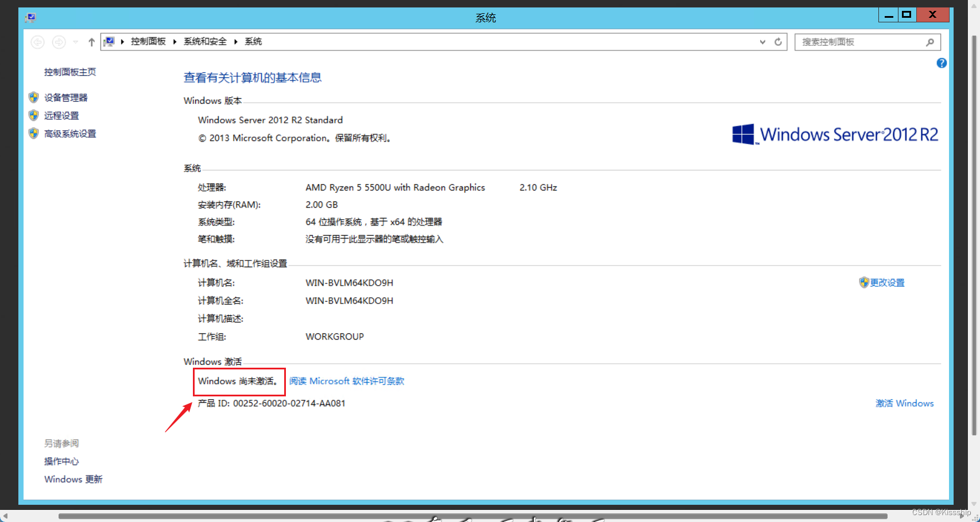Open Help via blue question mark

(x=942, y=63)
